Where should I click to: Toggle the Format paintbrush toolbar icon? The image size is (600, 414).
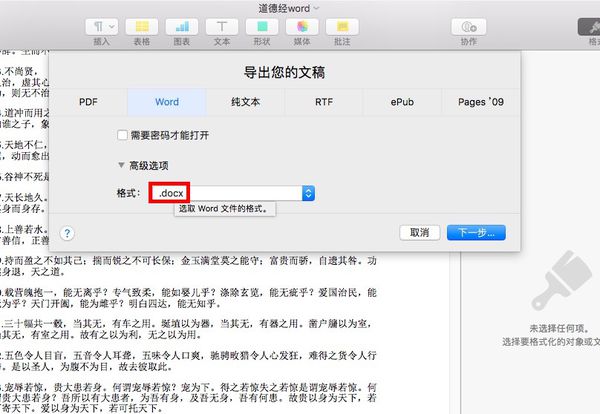(x=589, y=27)
